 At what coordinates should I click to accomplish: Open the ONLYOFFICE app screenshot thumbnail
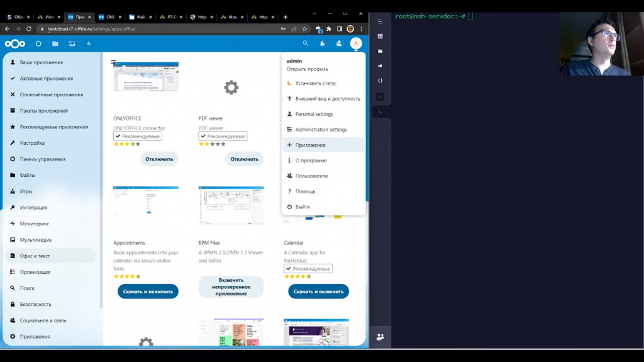tap(146, 77)
